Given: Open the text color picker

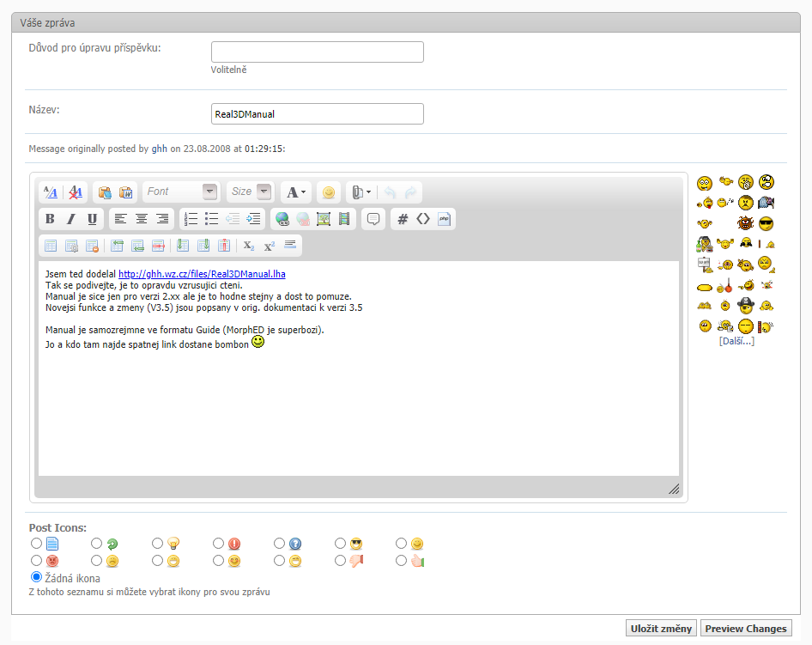Looking at the screenshot, I should point(296,192).
